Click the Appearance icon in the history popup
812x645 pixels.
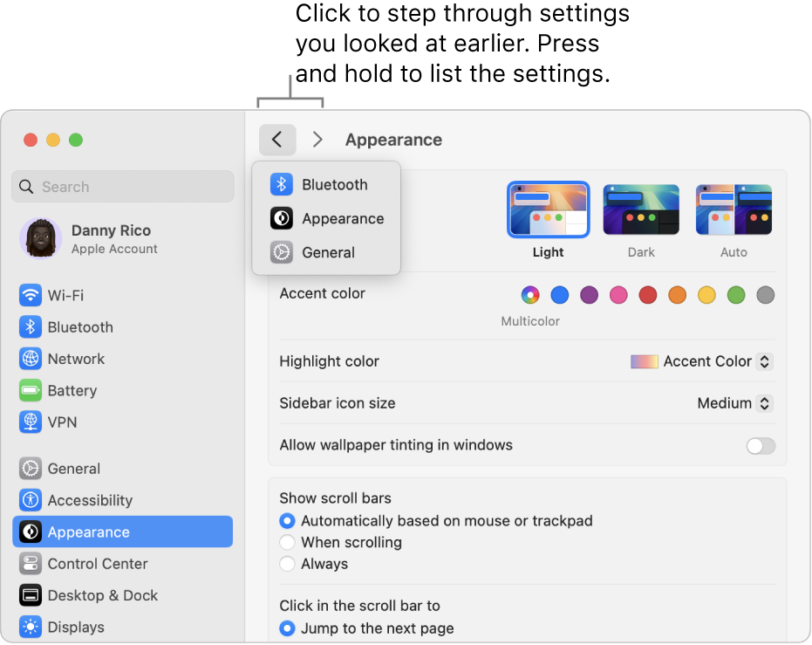[x=281, y=218]
